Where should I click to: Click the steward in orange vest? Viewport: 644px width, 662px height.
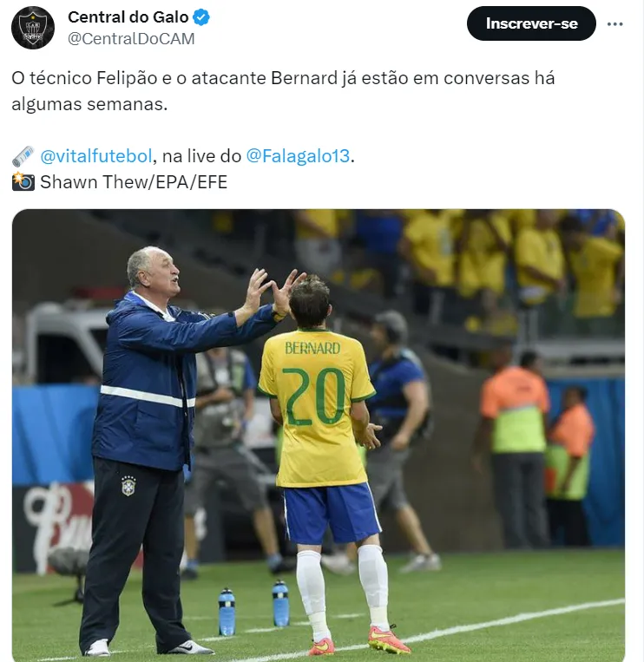[515, 448]
